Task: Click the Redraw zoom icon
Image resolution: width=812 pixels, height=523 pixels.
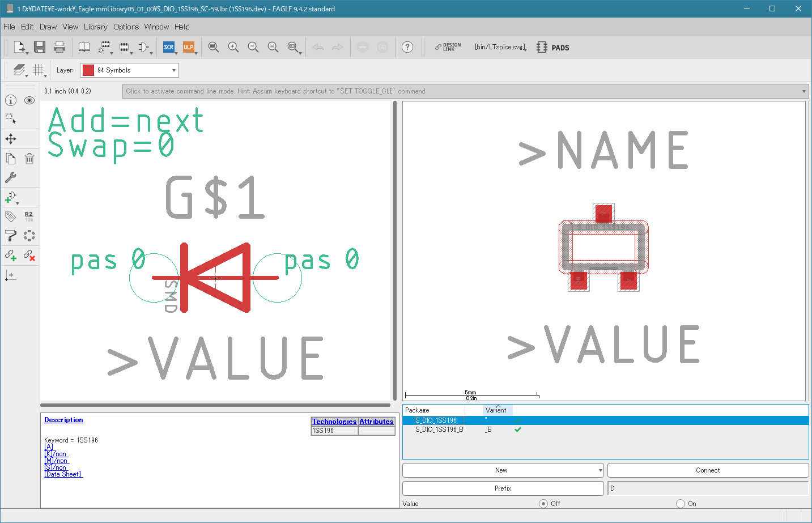Action: 273,47
